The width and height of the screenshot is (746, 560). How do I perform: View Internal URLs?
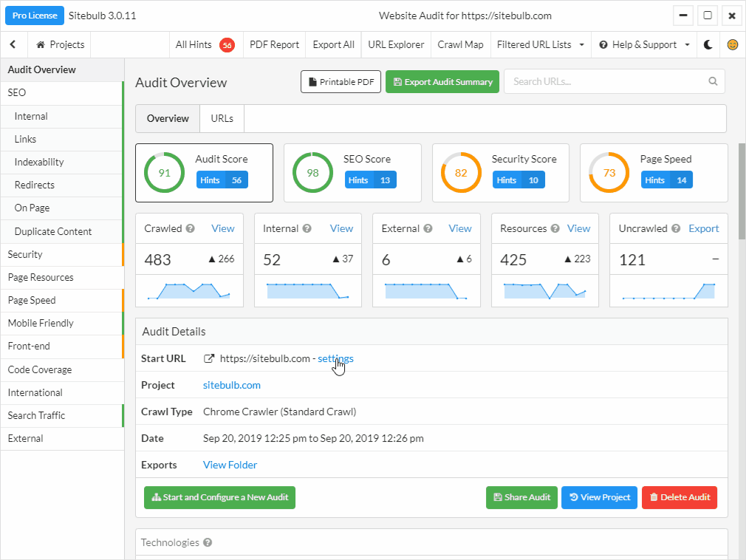(341, 228)
